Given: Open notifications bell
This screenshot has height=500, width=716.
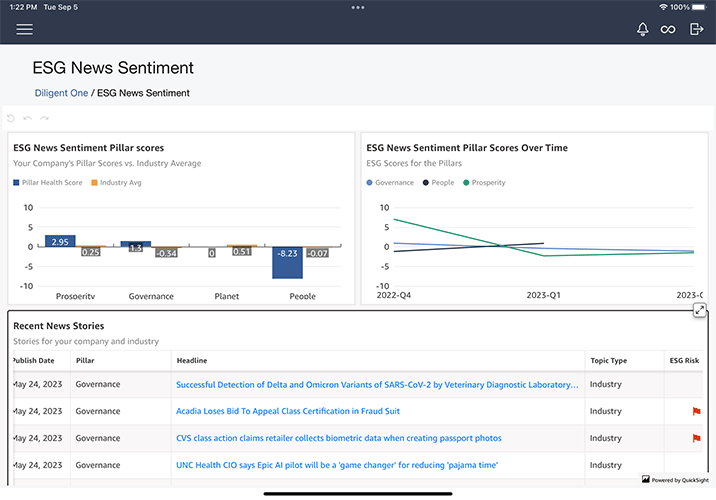Looking at the screenshot, I should [x=643, y=29].
